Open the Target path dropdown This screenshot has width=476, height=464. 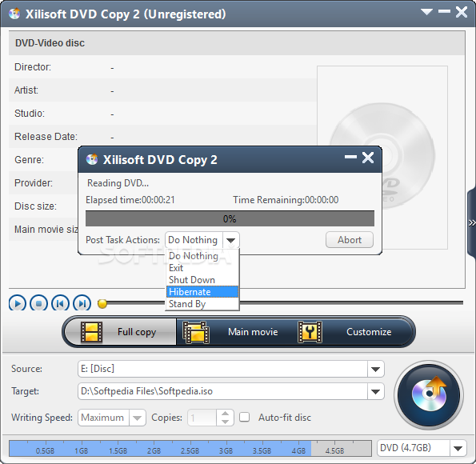point(375,391)
